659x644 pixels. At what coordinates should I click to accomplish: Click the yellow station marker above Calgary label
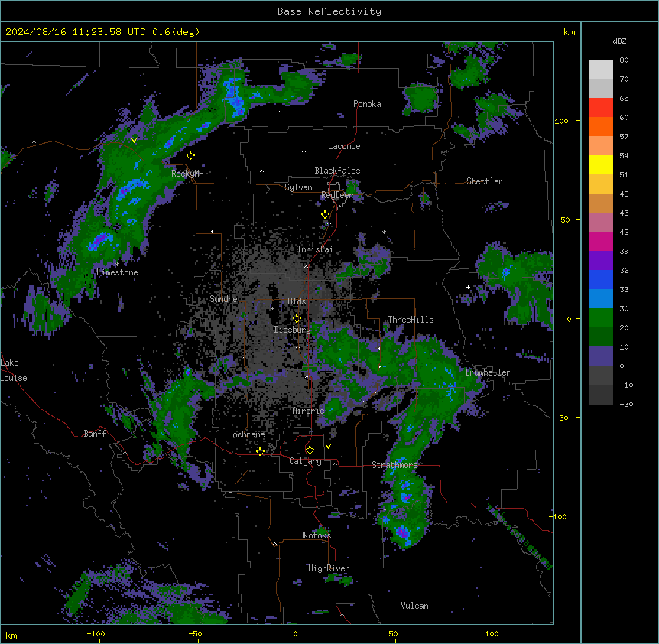point(310,450)
